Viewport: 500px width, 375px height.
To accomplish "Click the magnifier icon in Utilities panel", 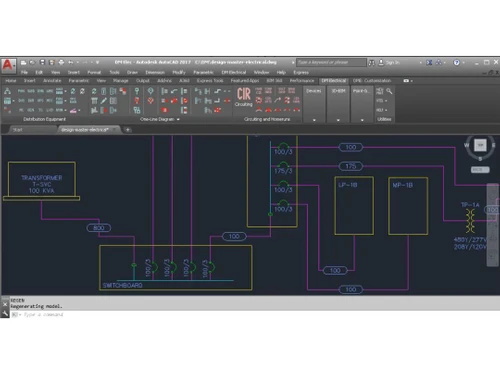I will tap(389, 91).
